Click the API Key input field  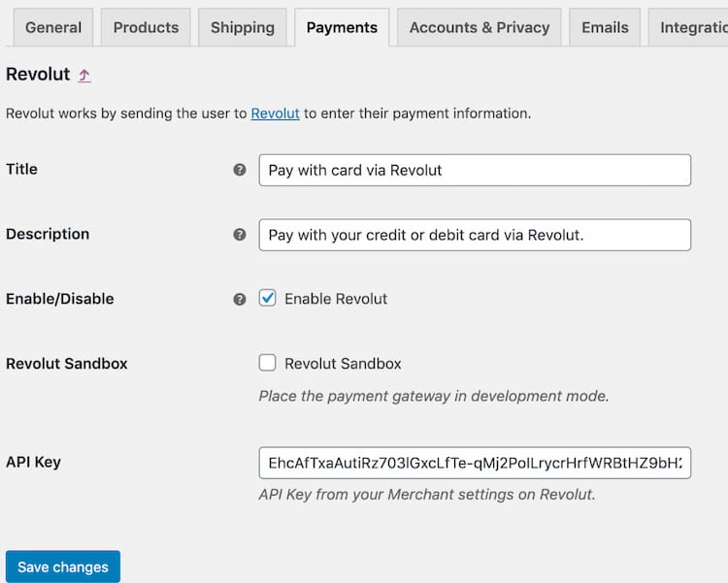pyautogui.click(x=475, y=463)
